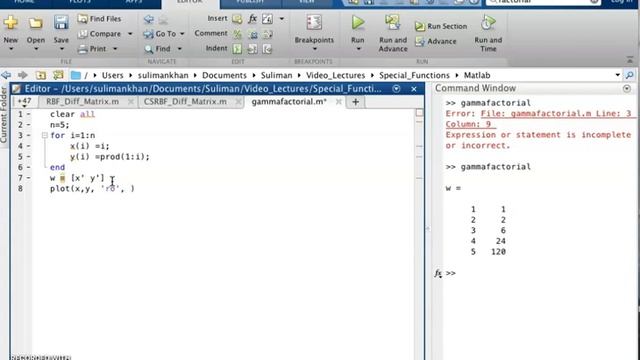This screenshot has width=640, height=360.
Task: Open the Compare dropdown arrow
Action: tap(130, 34)
